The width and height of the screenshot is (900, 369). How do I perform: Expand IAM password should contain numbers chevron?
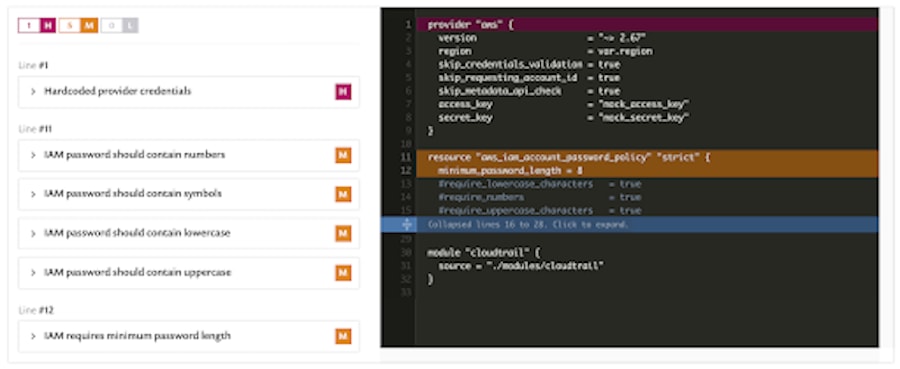click(33, 156)
